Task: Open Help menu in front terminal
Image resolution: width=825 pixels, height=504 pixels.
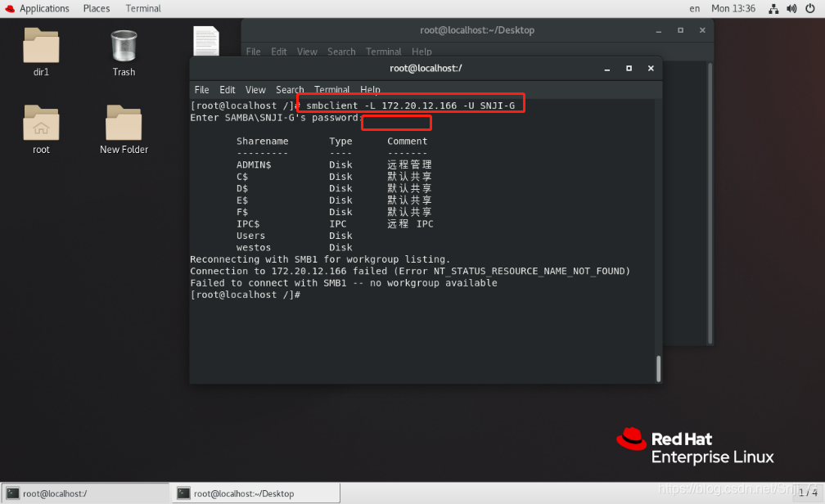Action: pyautogui.click(x=370, y=89)
